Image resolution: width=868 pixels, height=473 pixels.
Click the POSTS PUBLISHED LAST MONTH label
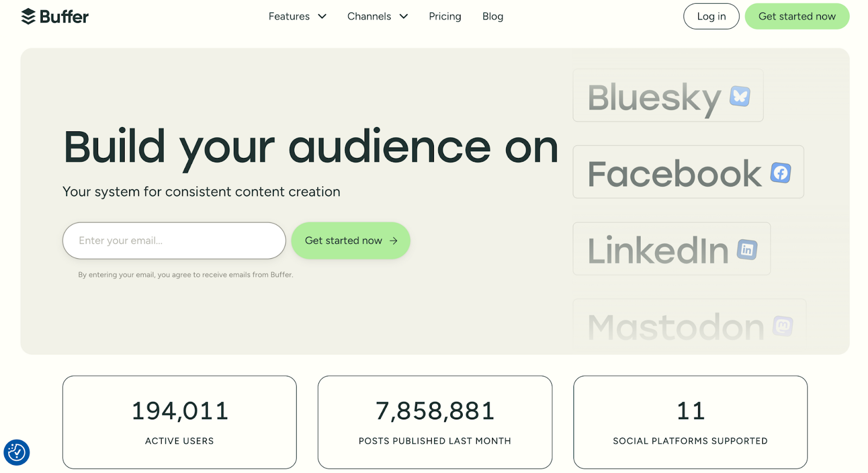435,441
